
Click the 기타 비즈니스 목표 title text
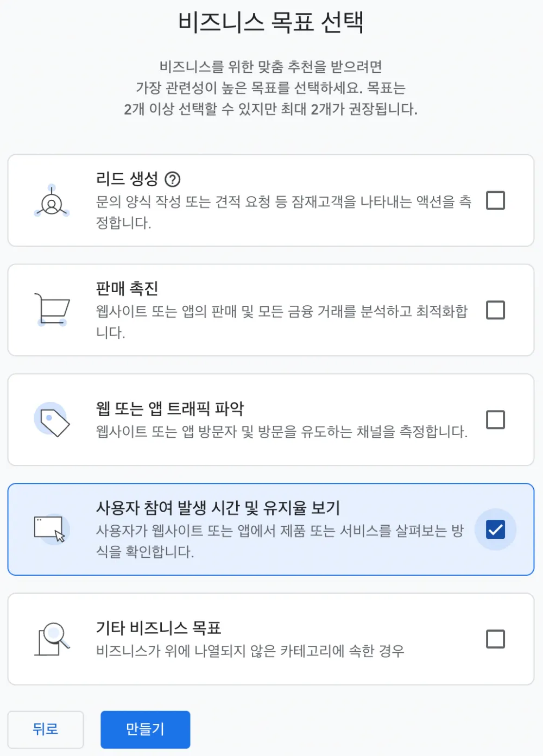(x=159, y=628)
